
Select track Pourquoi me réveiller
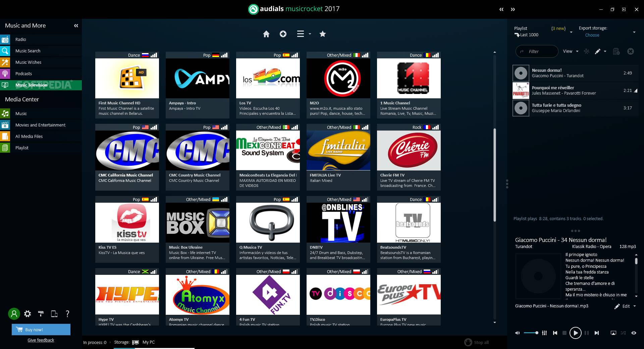pos(576,90)
